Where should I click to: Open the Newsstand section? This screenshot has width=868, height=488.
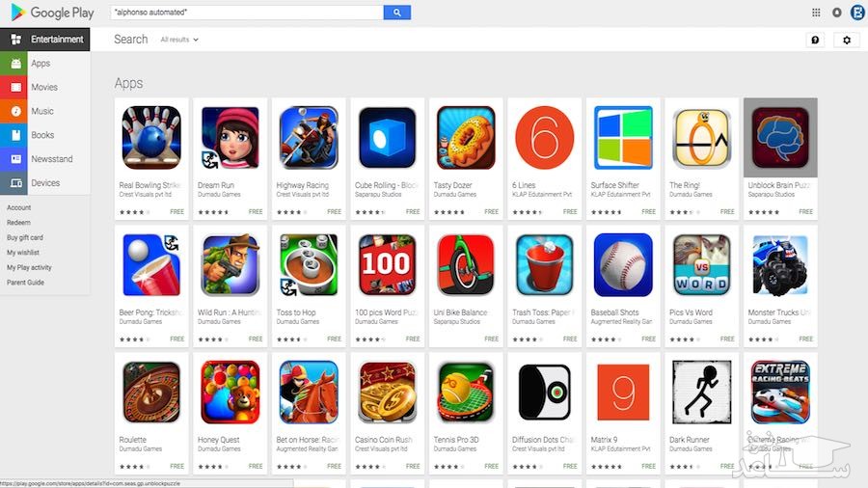[44, 159]
